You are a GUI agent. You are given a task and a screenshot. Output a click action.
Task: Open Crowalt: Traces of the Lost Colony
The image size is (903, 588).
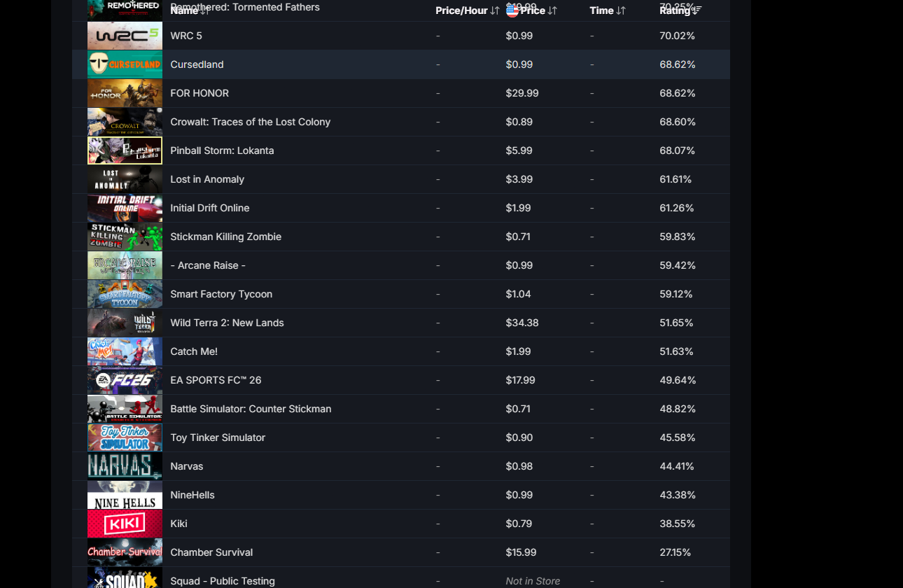[x=251, y=122]
